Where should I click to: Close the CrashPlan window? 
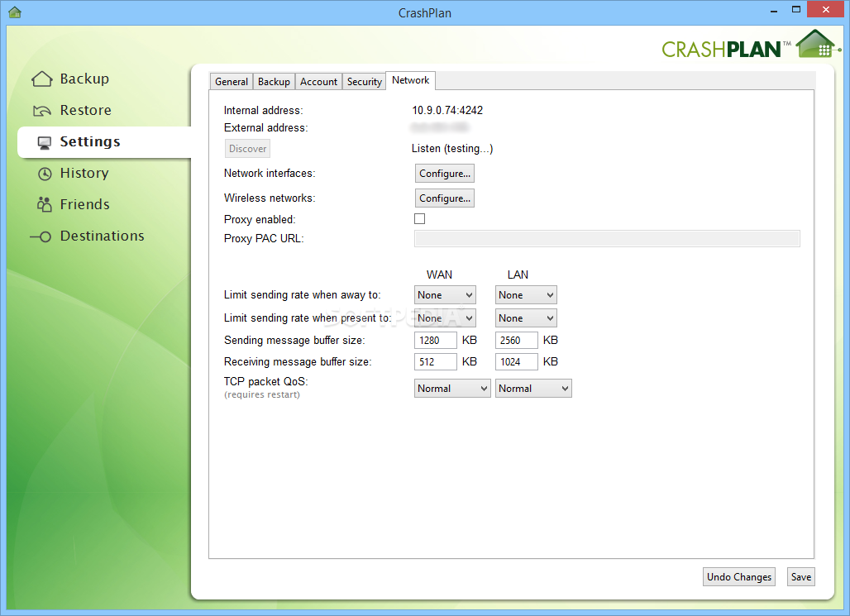[825, 9]
